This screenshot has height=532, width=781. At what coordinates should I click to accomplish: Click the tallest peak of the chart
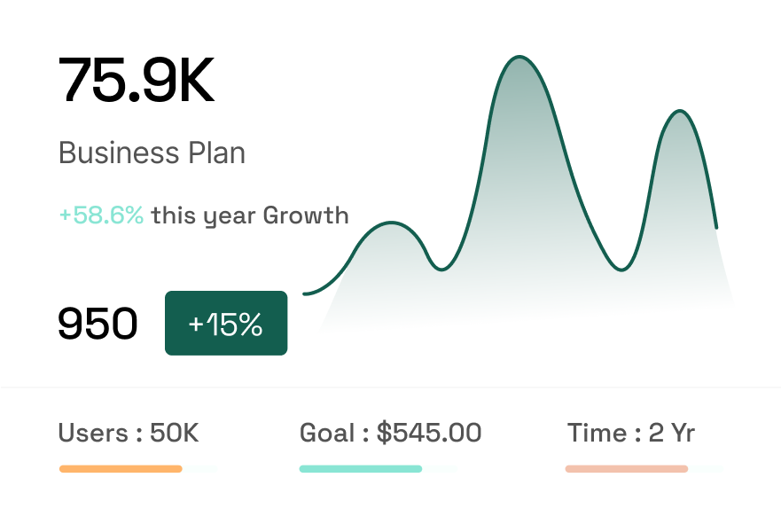pyautogui.click(x=521, y=55)
